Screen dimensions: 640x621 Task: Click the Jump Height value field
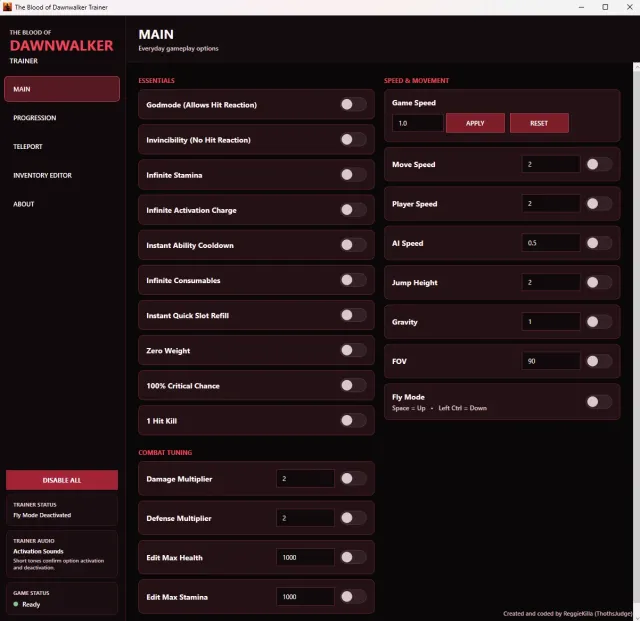[551, 282]
